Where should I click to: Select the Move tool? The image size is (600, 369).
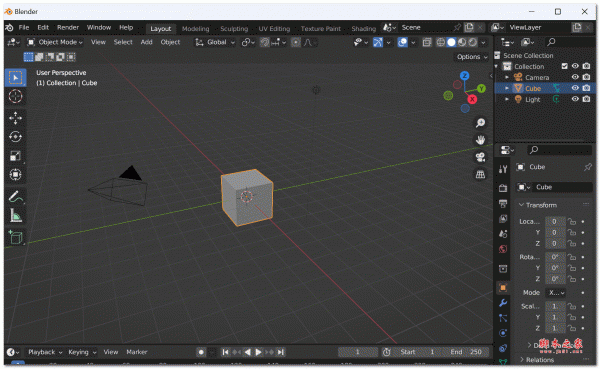tap(15, 118)
